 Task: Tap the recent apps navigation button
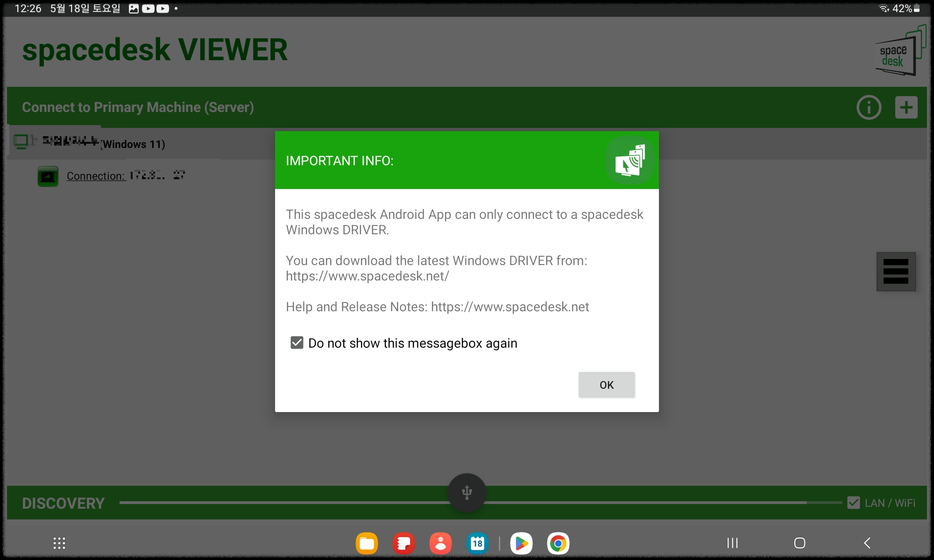[x=732, y=543]
